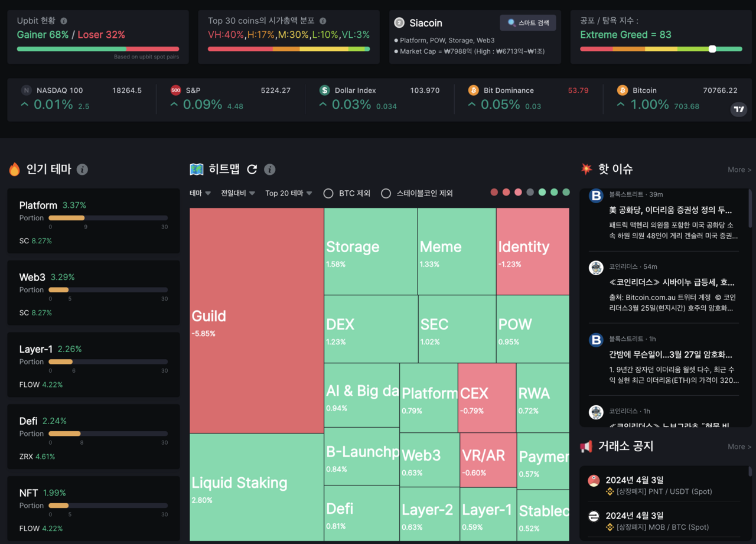
Task: Click the S&P 500 red icon
Action: 175,90
